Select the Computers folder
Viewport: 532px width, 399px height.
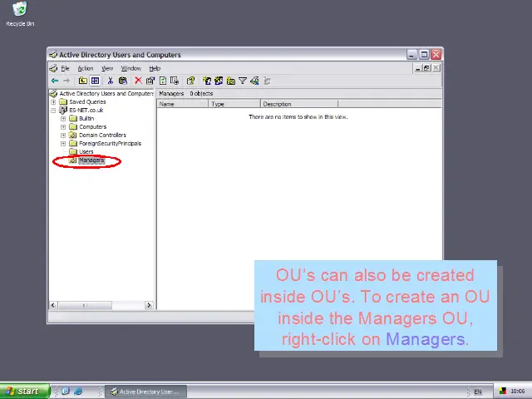click(x=92, y=127)
